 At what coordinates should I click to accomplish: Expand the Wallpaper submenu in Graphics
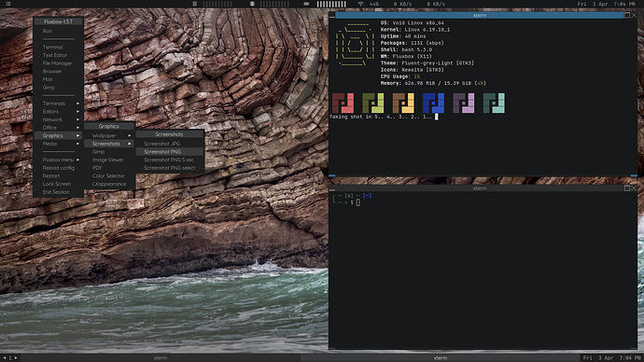(109, 135)
